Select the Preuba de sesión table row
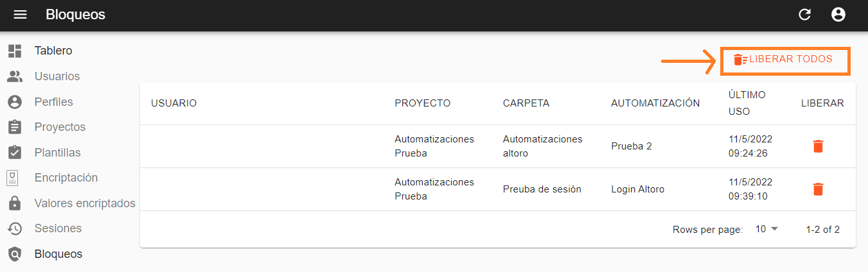This screenshot has height=272, width=868. coord(498,189)
